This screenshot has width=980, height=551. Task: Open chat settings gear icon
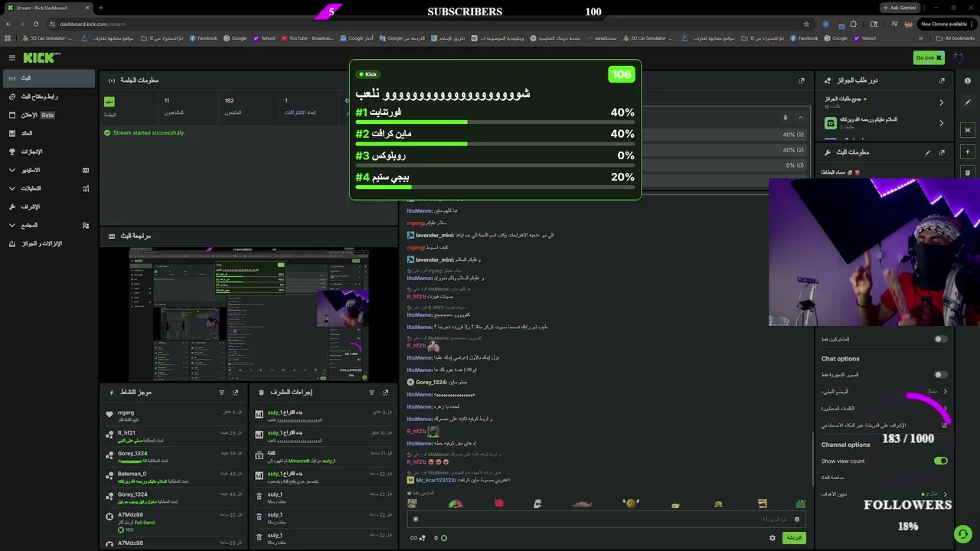tap(772, 538)
